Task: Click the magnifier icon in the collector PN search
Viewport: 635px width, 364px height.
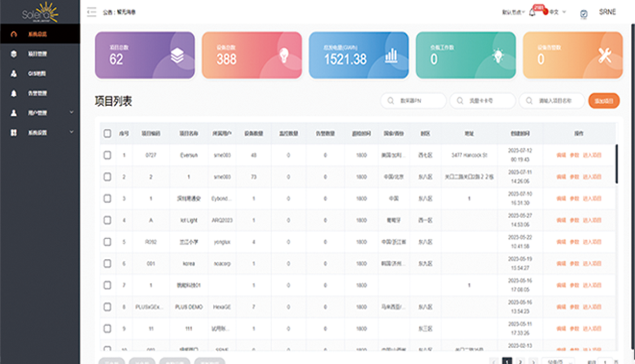Action: pyautogui.click(x=391, y=101)
